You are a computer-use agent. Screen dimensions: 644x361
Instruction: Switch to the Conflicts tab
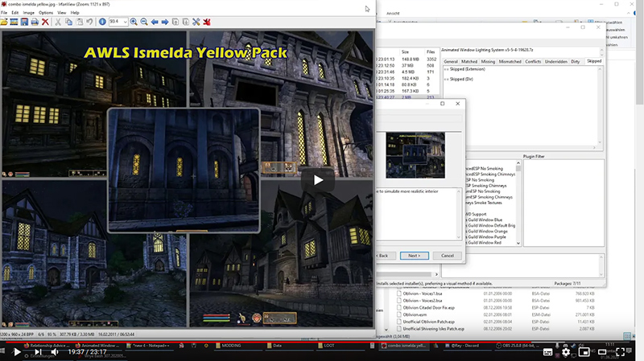pos(533,62)
